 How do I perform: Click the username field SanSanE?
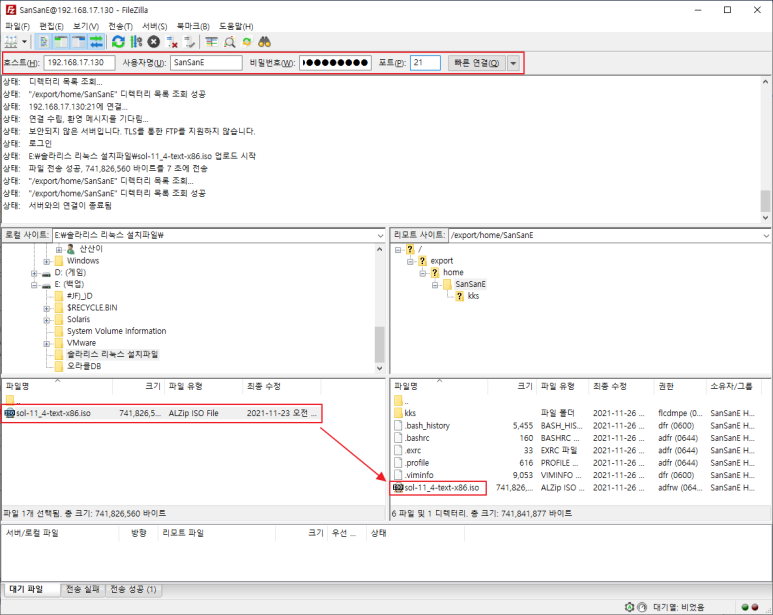(x=206, y=63)
